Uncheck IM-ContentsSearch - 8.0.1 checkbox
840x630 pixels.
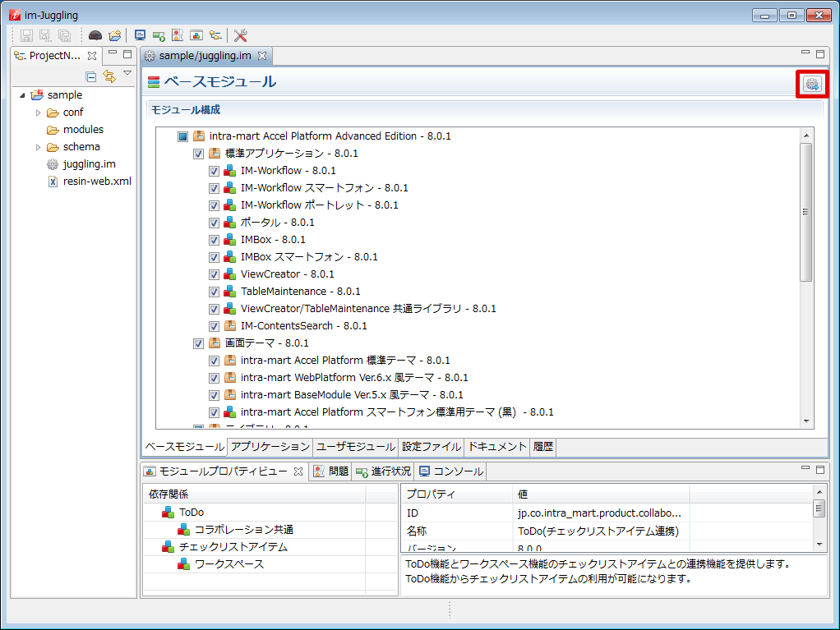coord(214,326)
